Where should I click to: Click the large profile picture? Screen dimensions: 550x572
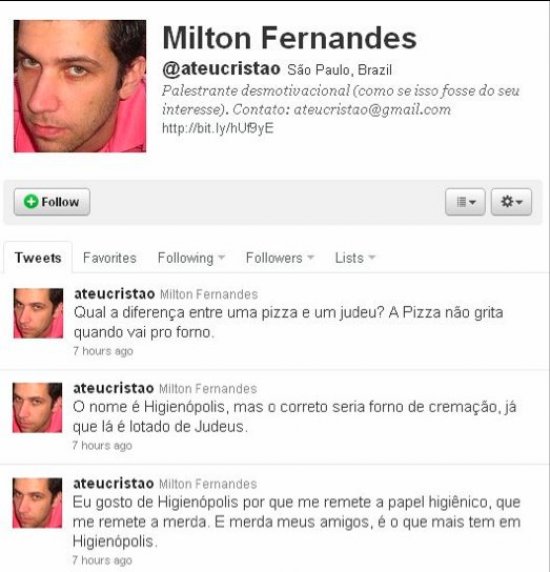pos(80,86)
